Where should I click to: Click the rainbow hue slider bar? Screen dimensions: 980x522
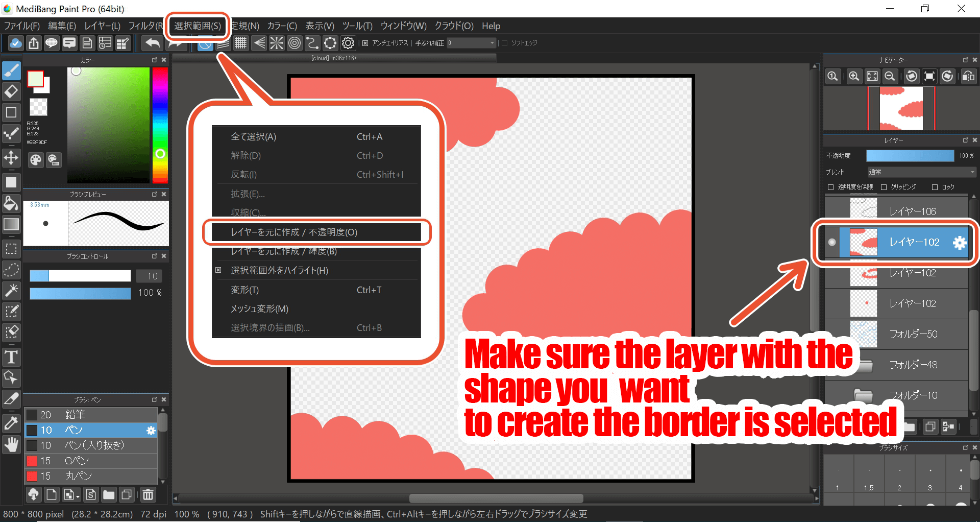click(160, 125)
